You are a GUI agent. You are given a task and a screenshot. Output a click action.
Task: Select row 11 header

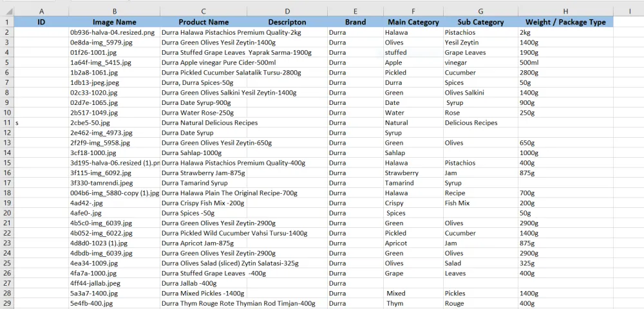pyautogui.click(x=7, y=123)
